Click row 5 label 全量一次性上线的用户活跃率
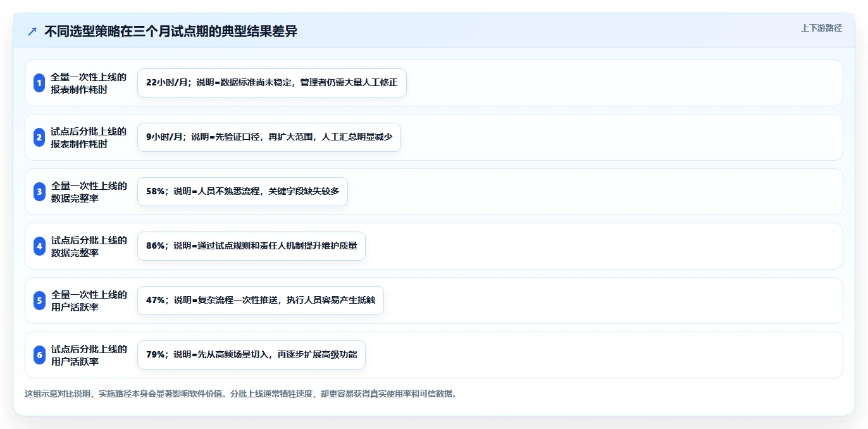This screenshot has width=868, height=429. click(89, 301)
